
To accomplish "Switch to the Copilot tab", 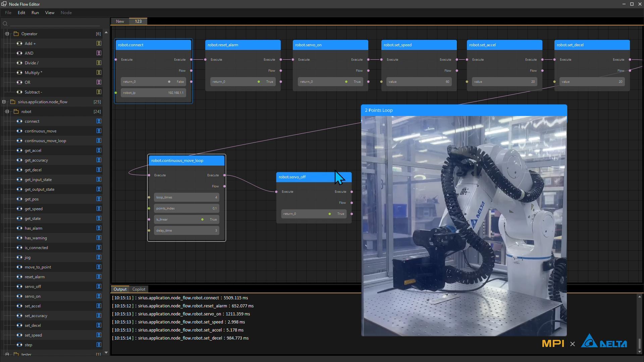I will [x=139, y=289].
